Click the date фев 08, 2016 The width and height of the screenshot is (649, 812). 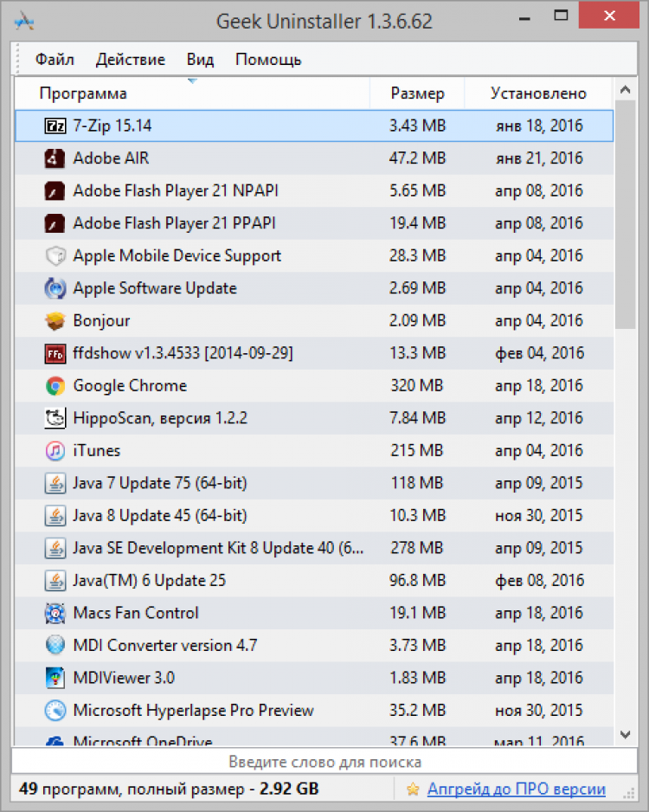[540, 581]
